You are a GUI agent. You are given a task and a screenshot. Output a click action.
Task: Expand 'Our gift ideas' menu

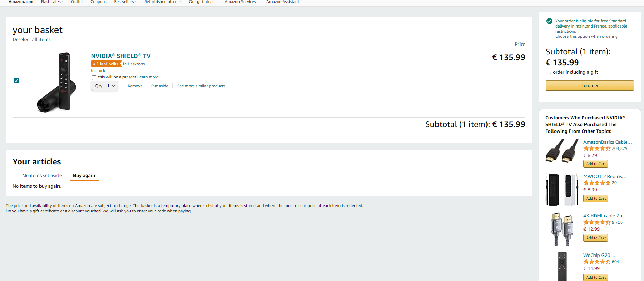coord(203,2)
